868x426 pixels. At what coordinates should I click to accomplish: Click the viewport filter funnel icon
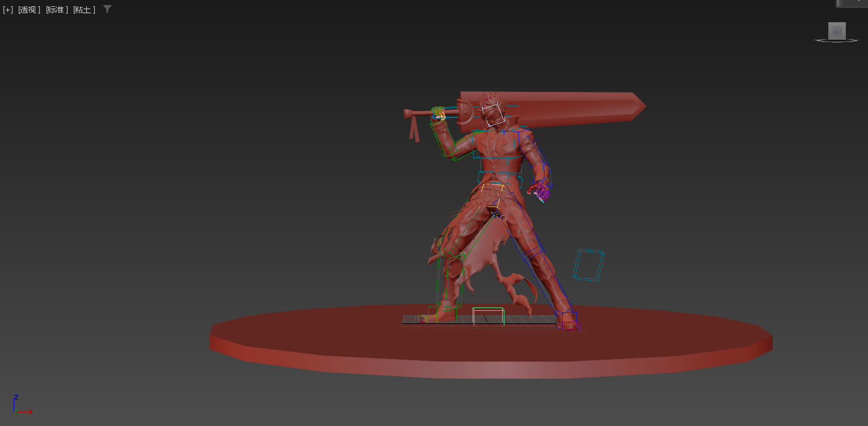coord(107,9)
